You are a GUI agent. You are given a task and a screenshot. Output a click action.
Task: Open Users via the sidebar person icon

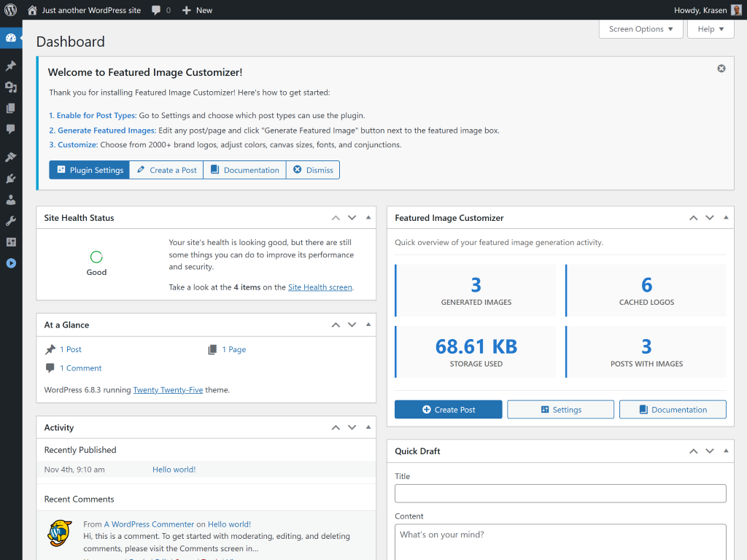(x=11, y=199)
